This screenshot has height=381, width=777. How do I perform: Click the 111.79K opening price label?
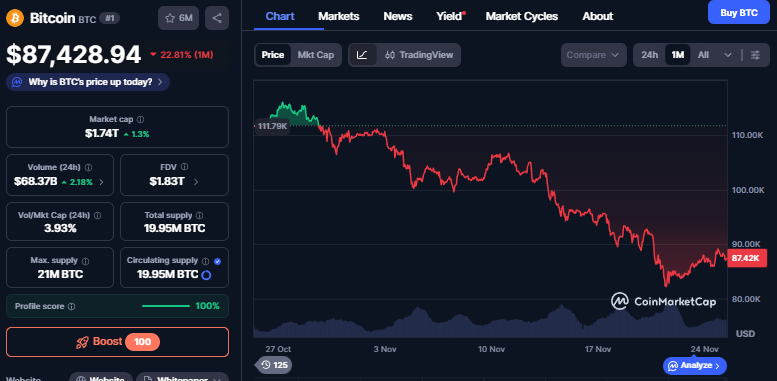tap(272, 126)
